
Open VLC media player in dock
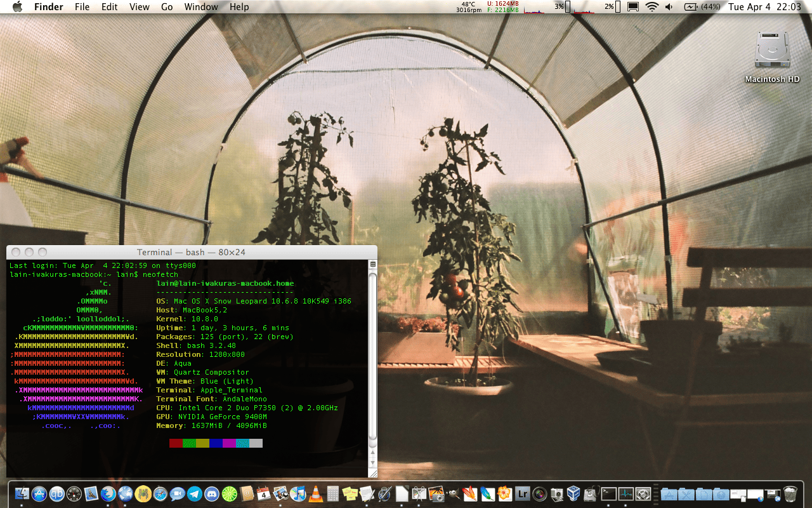point(315,494)
